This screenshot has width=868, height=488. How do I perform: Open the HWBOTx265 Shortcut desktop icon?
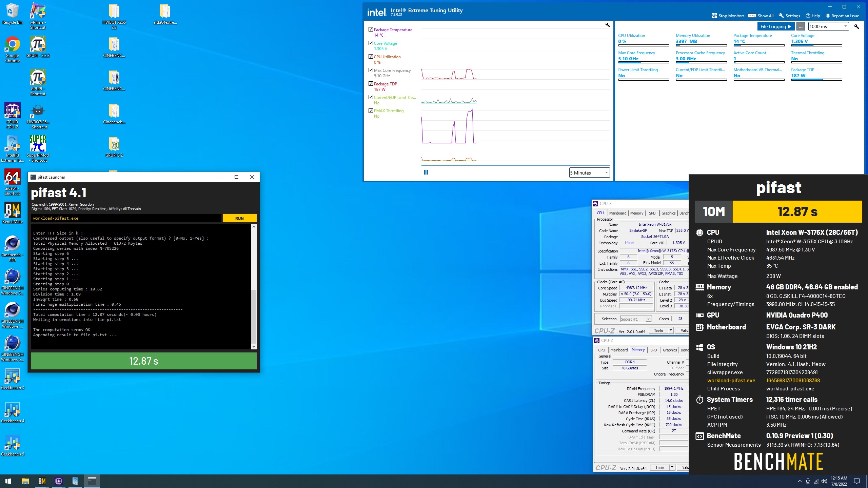(x=38, y=116)
